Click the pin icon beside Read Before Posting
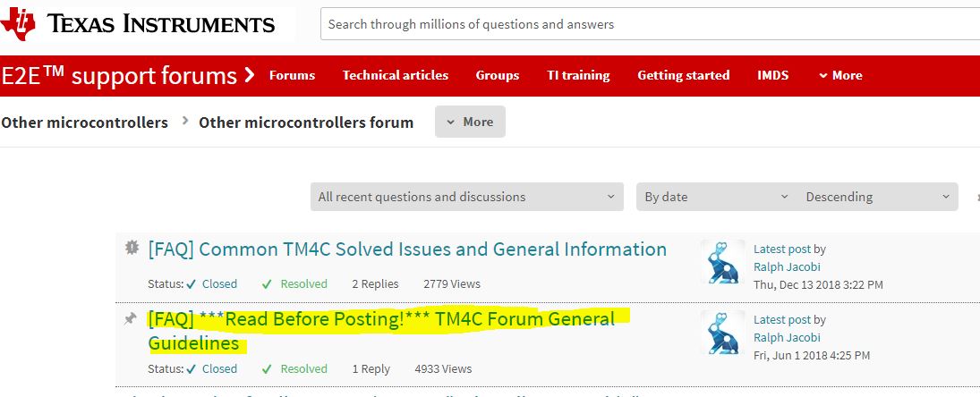 (x=130, y=319)
